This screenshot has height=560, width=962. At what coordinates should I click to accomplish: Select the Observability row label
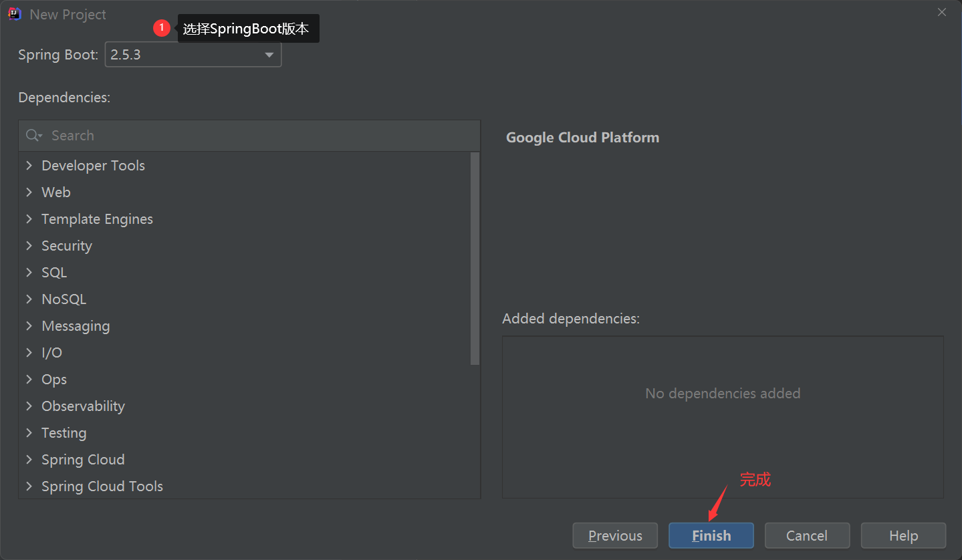point(83,406)
